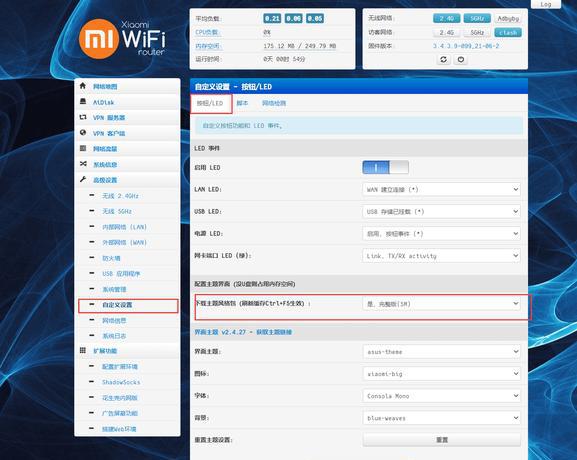
Task: Open 自定义设置 submenu item
Action: tap(117, 305)
